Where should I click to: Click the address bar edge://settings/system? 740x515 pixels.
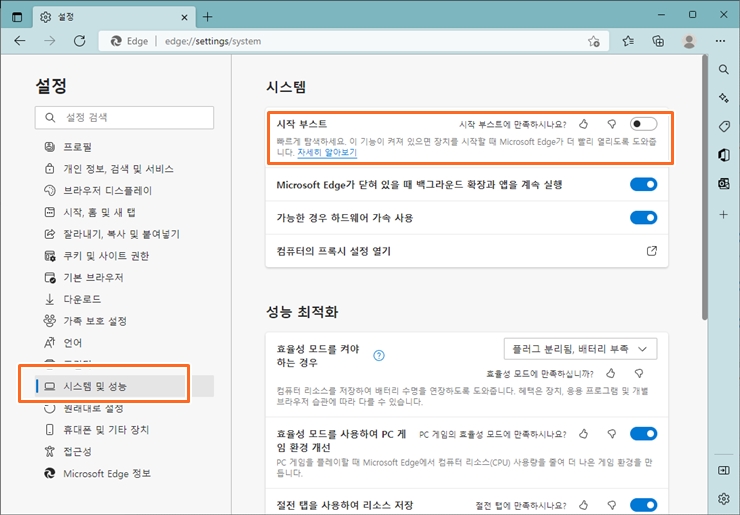click(x=354, y=41)
